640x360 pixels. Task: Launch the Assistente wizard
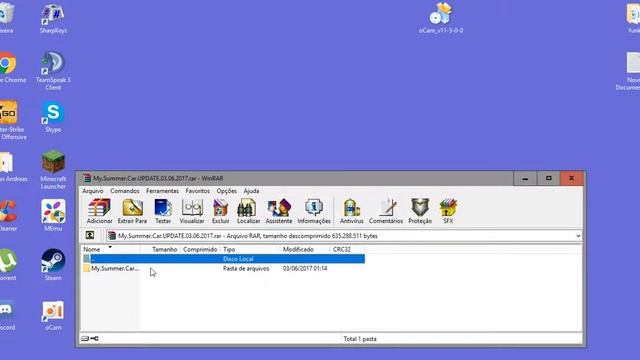tap(279, 211)
